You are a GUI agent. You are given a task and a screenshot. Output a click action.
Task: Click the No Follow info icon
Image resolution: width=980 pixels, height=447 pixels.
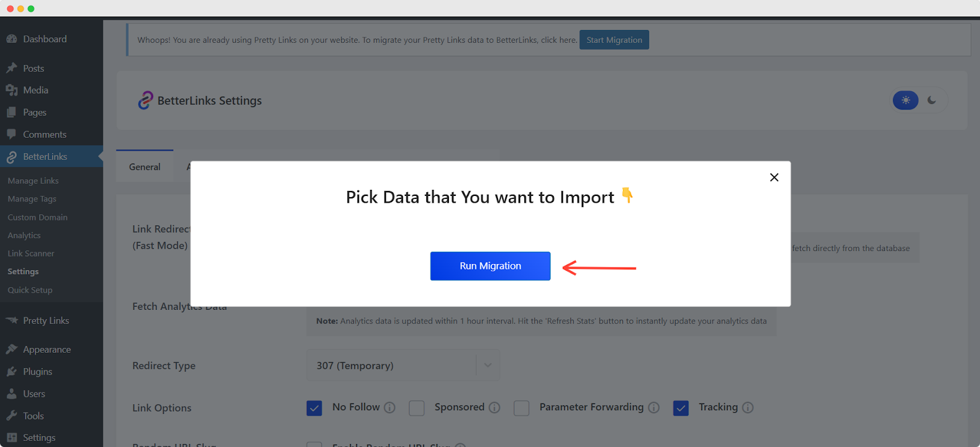[x=390, y=408]
